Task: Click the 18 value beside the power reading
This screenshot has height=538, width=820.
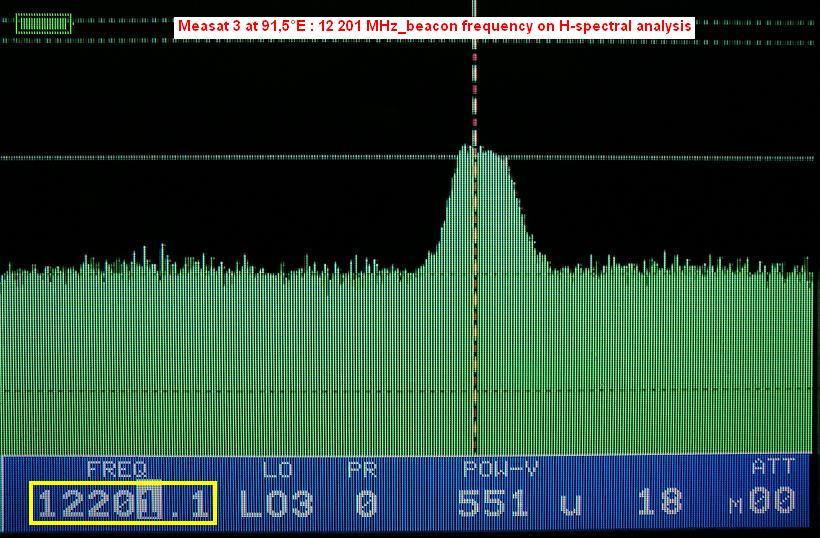Action: pos(659,503)
